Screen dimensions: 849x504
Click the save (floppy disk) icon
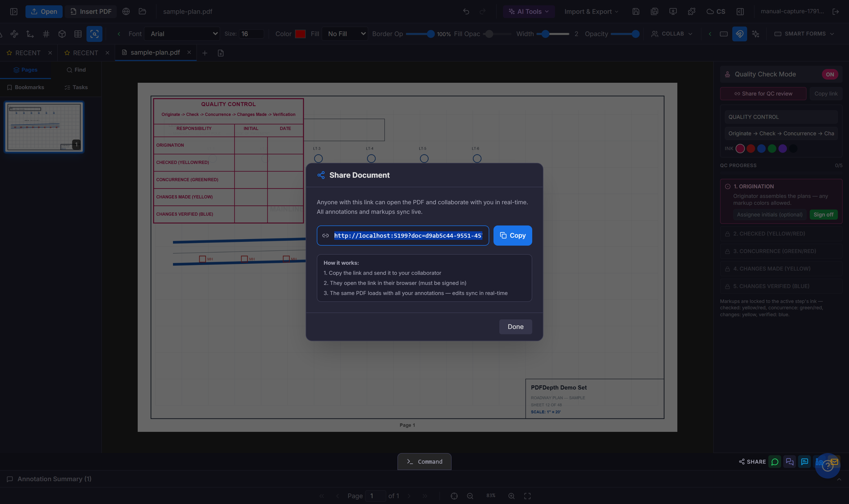coord(636,12)
